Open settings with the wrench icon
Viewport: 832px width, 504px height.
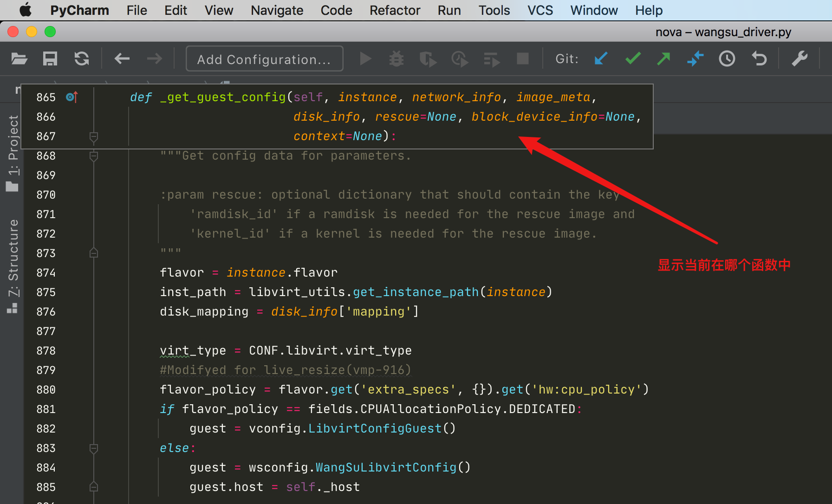[799, 59]
